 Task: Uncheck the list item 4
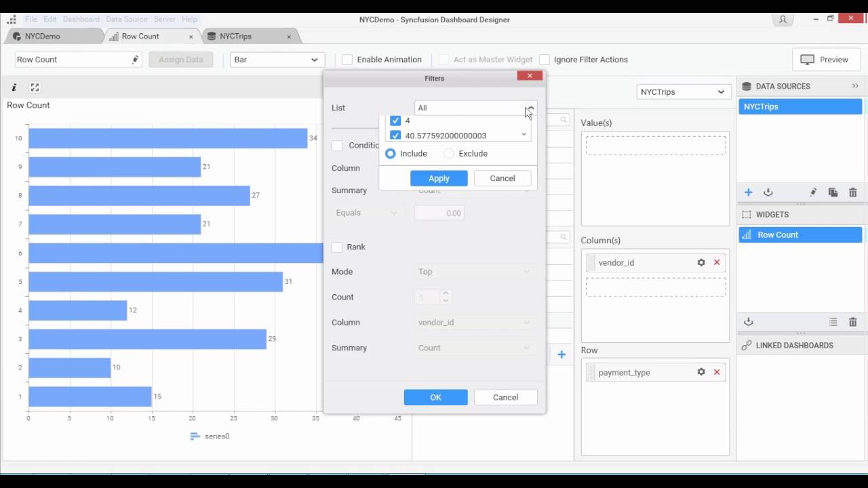tap(395, 121)
